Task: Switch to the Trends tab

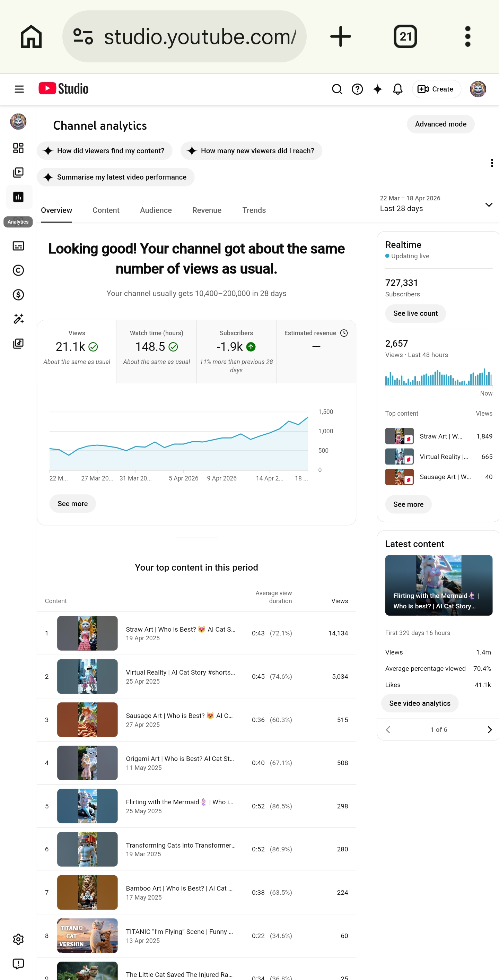Action: [x=254, y=210]
